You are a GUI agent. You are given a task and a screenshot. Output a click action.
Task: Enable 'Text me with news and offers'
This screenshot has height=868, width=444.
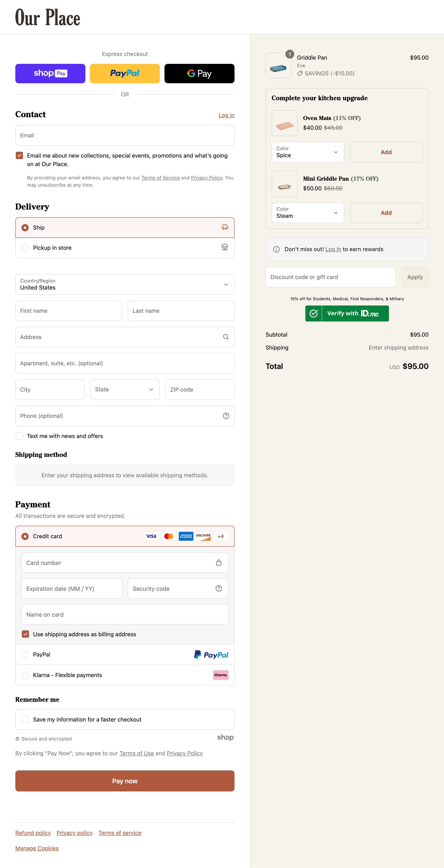19,436
